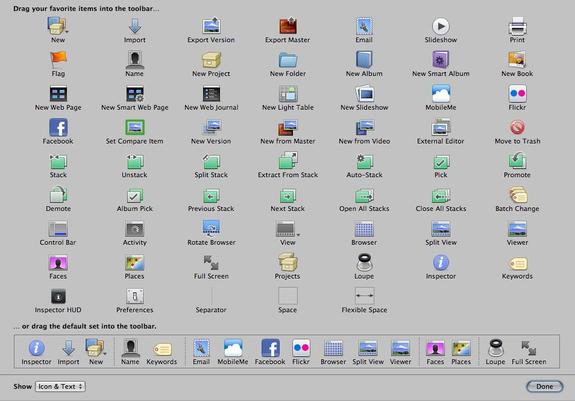This screenshot has width=575, height=401.
Task: Select the Inspector HUD icon
Action: click(x=58, y=296)
